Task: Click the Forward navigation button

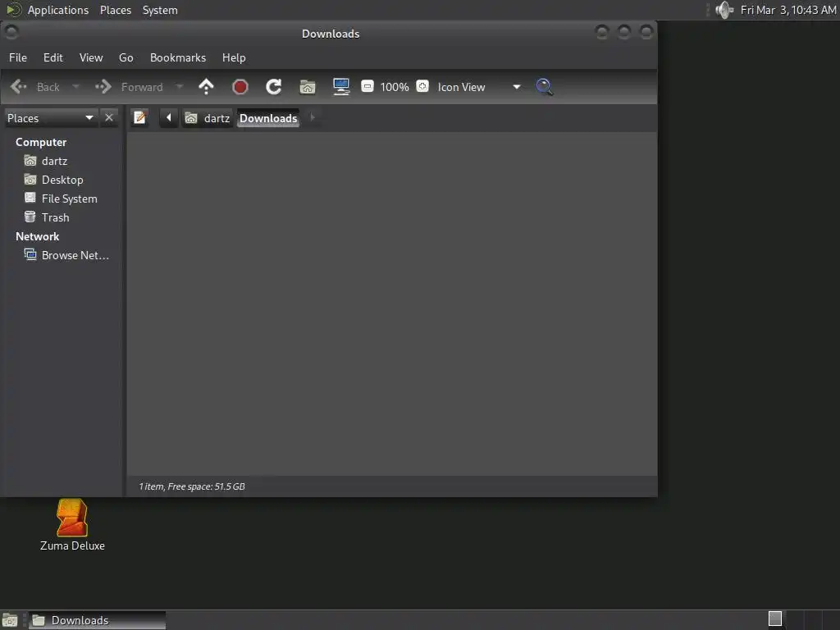Action: [x=129, y=87]
